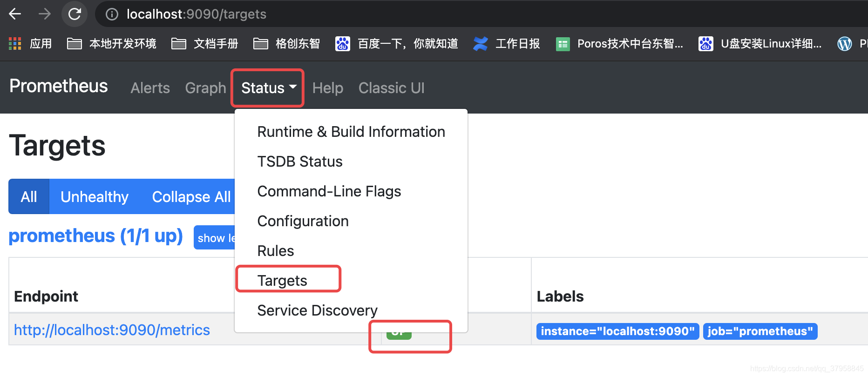Screen dimensions: 868x377
Task: Select Targets from Status menu
Action: click(x=351, y=281)
